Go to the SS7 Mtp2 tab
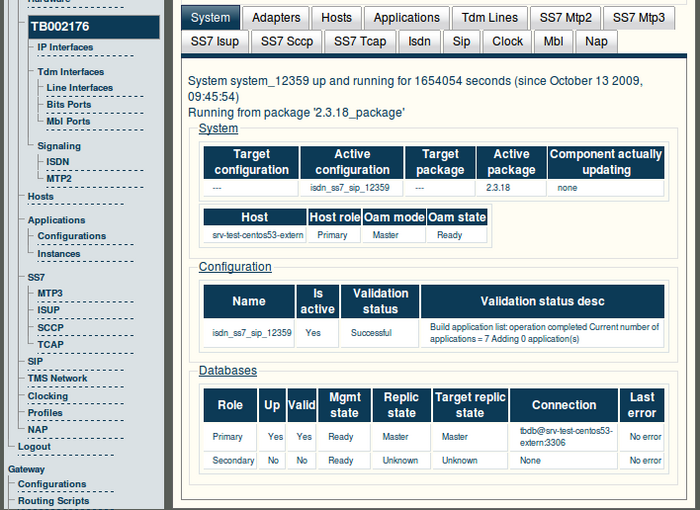The image size is (700, 510). coord(566,17)
